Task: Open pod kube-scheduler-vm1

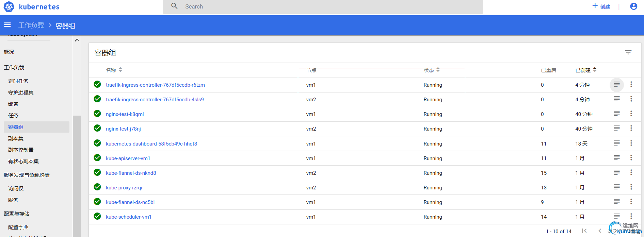Action: [129, 217]
